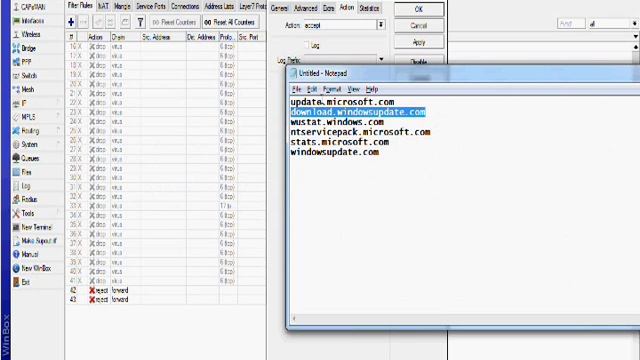Image resolution: width=640 pixels, height=360 pixels.
Task: Add a new firewall rule with plus icon
Action: 71,22
